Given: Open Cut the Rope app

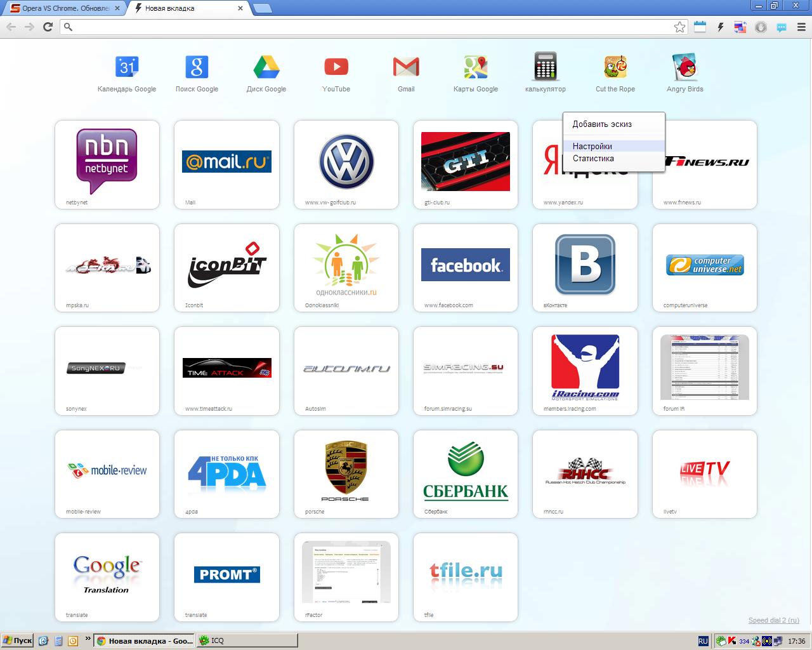Looking at the screenshot, I should click(615, 67).
